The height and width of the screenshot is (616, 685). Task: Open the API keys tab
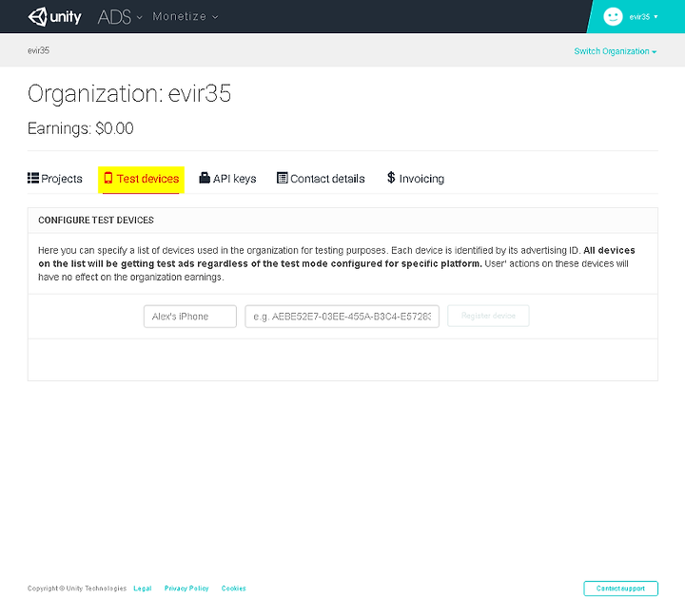tap(227, 179)
